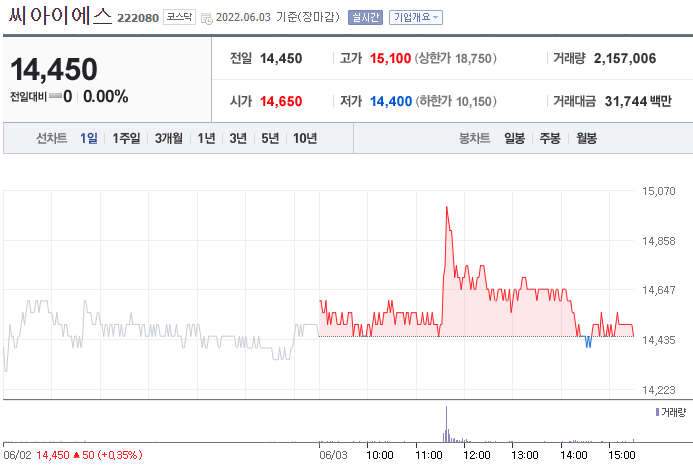The width and height of the screenshot is (693, 470).
Task: Click the tallest volume bar after 11:00
Action: (446, 424)
